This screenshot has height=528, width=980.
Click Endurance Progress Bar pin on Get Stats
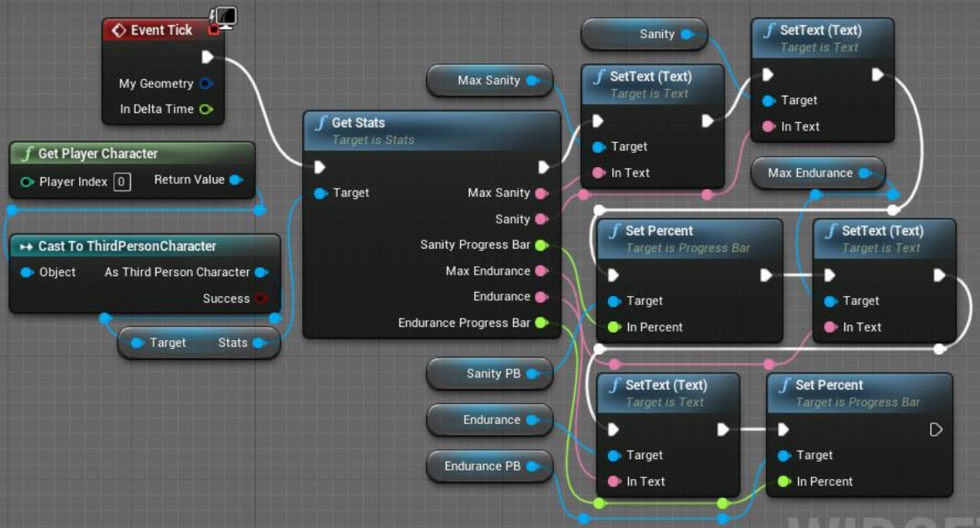pyautogui.click(x=542, y=323)
